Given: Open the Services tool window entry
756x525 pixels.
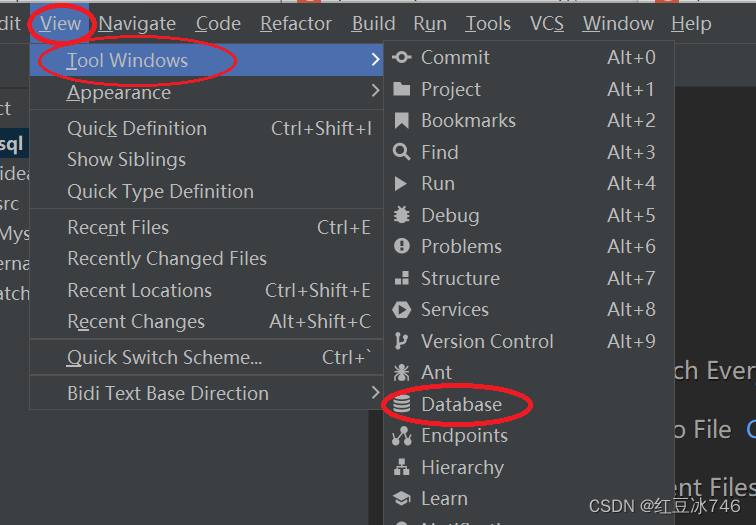Looking at the screenshot, I should [x=529, y=310].
